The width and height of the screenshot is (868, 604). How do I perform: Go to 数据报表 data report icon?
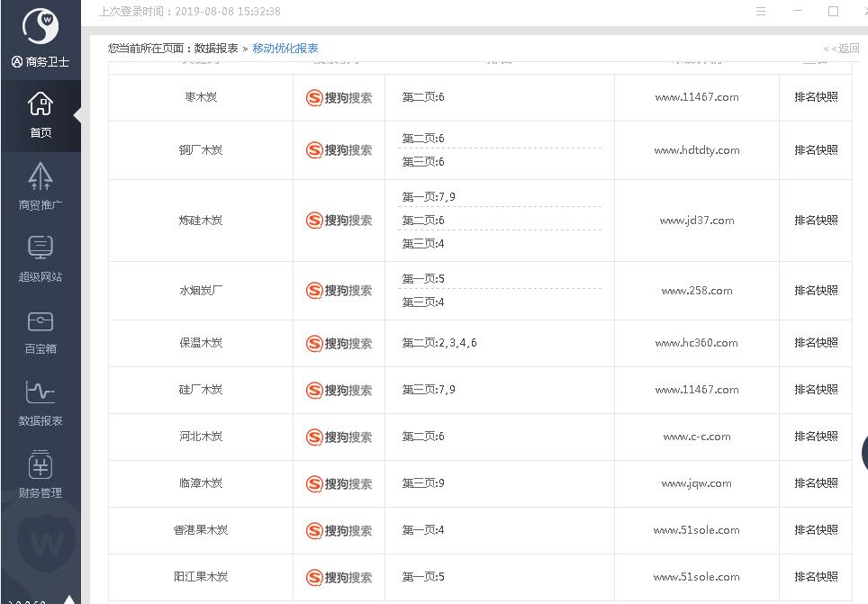41,402
